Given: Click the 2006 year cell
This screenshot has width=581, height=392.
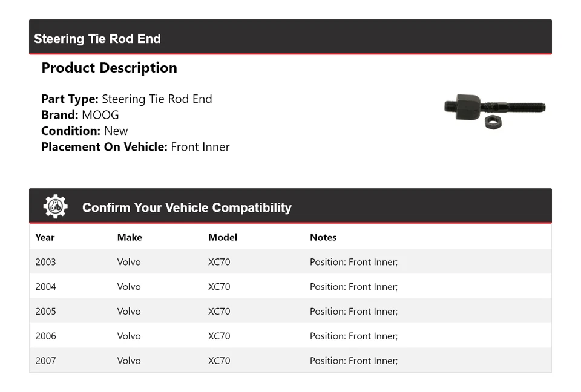Looking at the screenshot, I should tap(45, 336).
